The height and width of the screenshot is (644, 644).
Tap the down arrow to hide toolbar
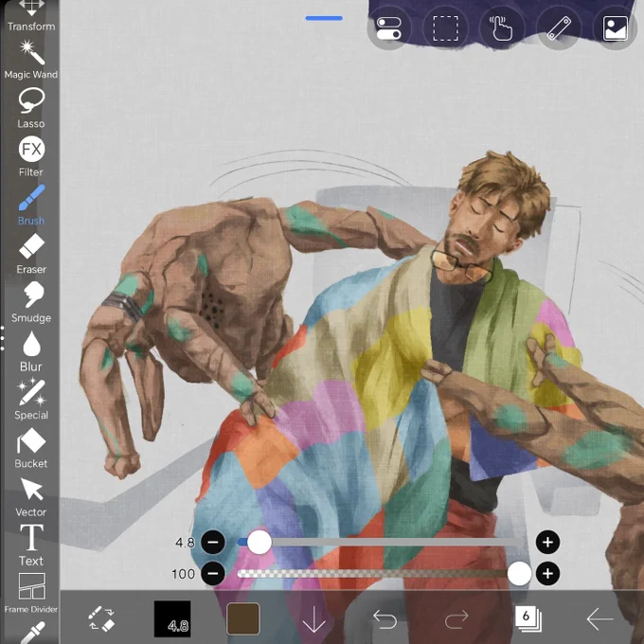tap(313, 619)
